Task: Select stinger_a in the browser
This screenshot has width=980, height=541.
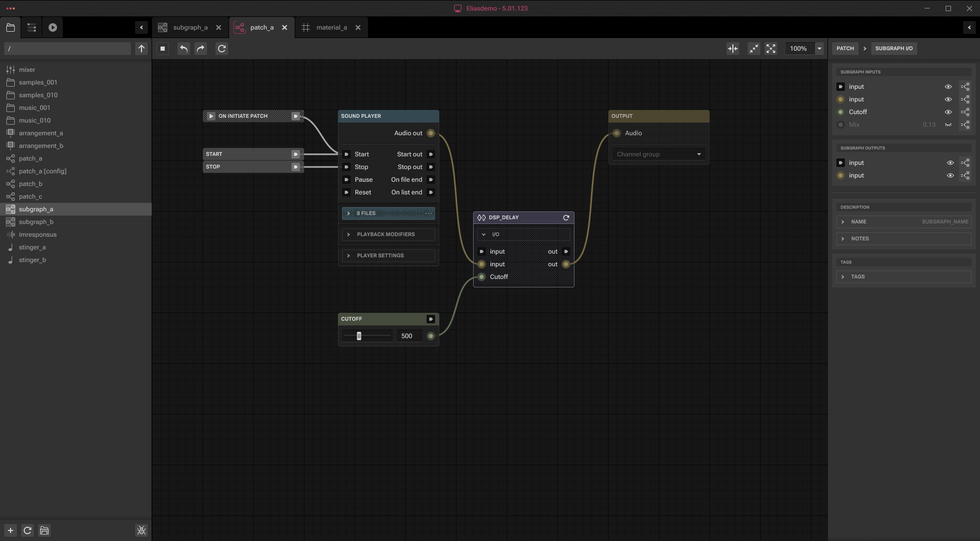Action: (76, 247)
